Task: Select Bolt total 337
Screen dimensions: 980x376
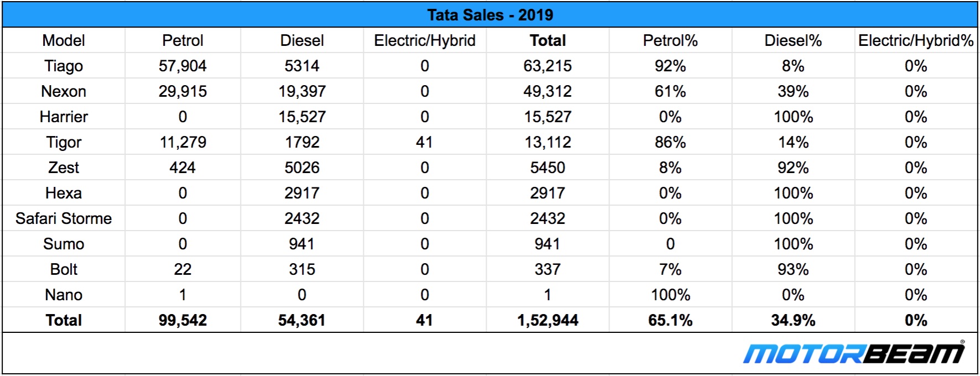Action: click(x=548, y=269)
